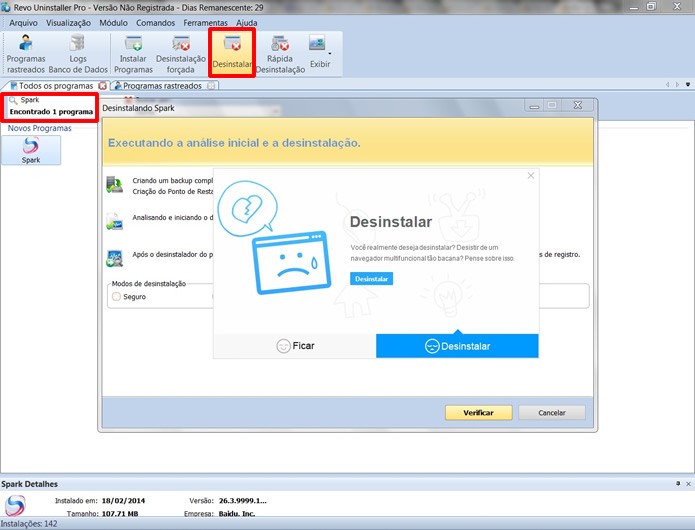Image resolution: width=695 pixels, height=530 pixels.
Task: Open the Ferramentas menu
Action: click(205, 23)
